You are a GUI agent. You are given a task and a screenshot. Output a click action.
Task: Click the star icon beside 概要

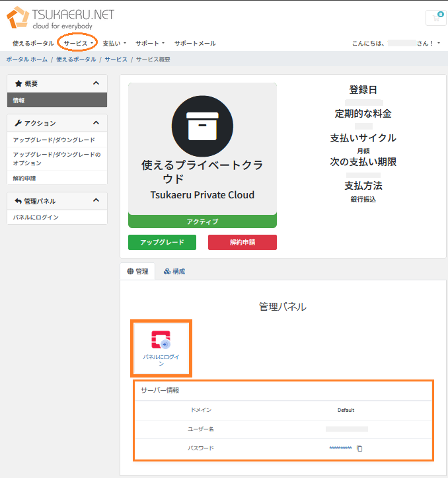[19, 83]
